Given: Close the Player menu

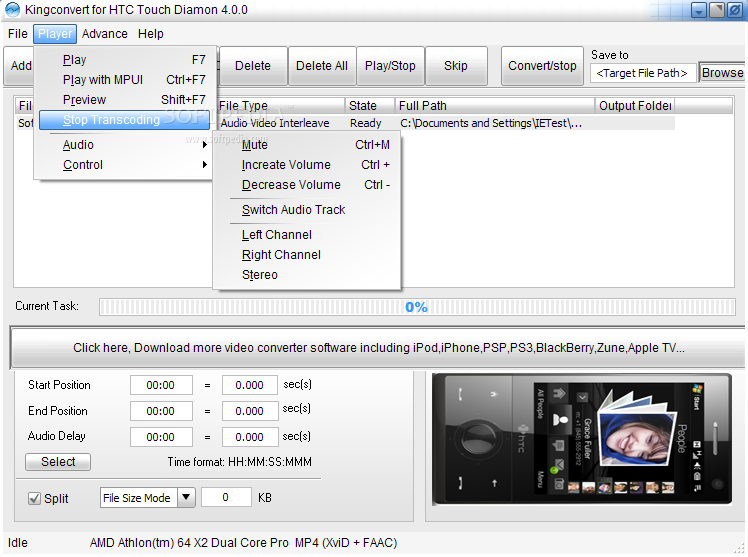Looking at the screenshot, I should (x=55, y=34).
